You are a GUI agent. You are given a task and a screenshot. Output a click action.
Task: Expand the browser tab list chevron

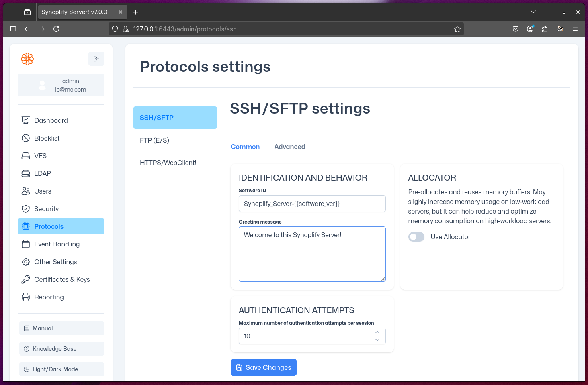533,12
